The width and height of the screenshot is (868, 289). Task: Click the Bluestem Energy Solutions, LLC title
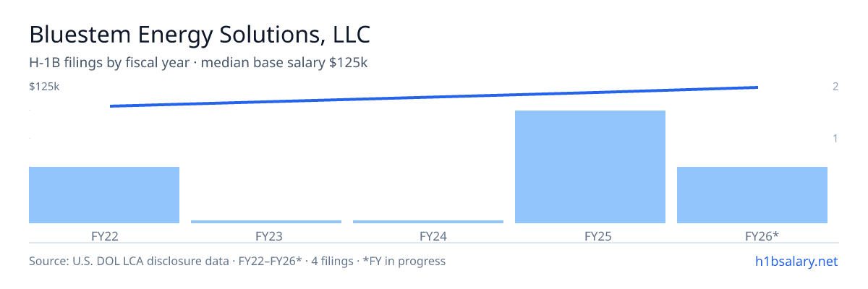click(200, 34)
